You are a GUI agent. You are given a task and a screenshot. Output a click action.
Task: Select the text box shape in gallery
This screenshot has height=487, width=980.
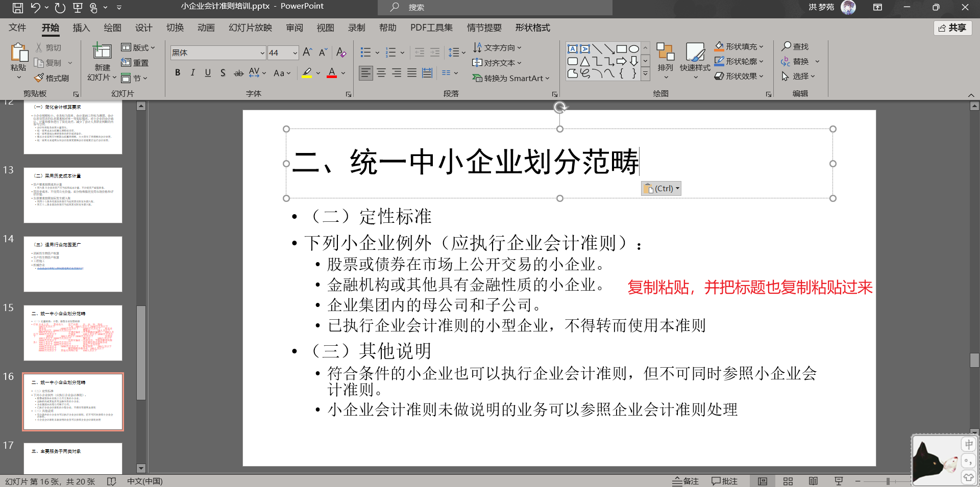(x=573, y=49)
